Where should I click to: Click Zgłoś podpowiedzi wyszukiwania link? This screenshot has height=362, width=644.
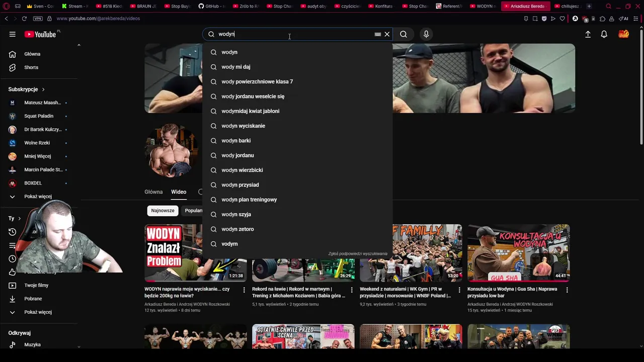coord(358,254)
